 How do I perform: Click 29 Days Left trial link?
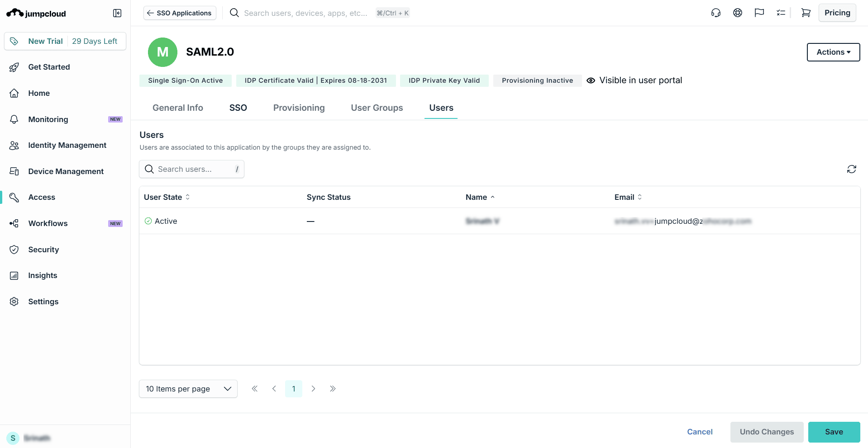tap(95, 41)
